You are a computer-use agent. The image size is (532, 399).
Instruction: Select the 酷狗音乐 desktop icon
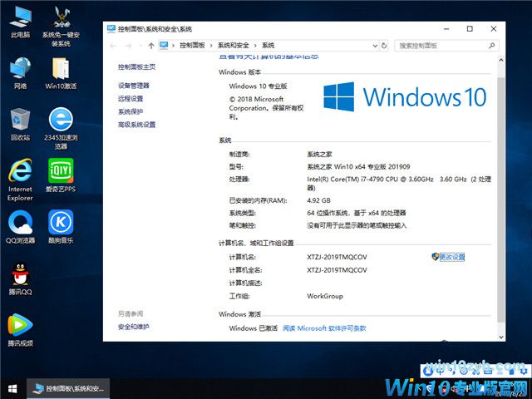(x=61, y=227)
